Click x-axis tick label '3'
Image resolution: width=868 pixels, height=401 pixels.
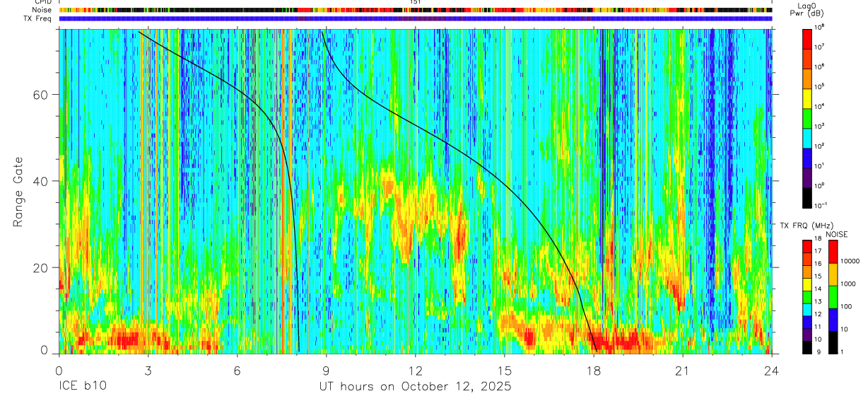click(148, 371)
